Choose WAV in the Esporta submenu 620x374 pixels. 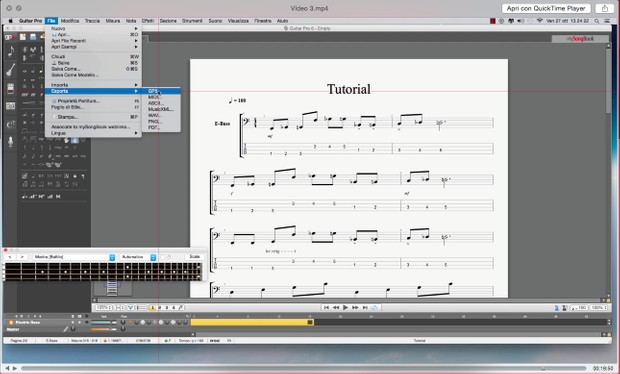click(x=161, y=115)
